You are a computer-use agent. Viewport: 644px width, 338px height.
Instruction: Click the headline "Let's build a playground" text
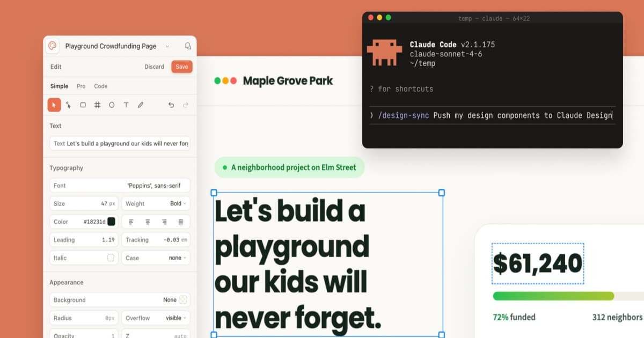pyautogui.click(x=298, y=263)
